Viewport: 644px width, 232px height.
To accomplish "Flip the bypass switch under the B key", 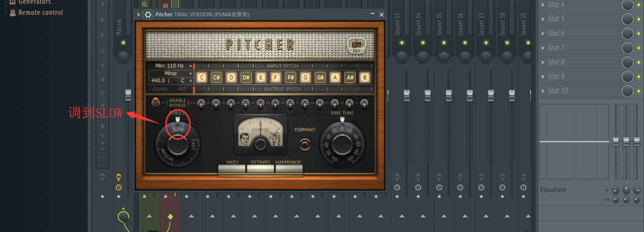I will point(364,103).
